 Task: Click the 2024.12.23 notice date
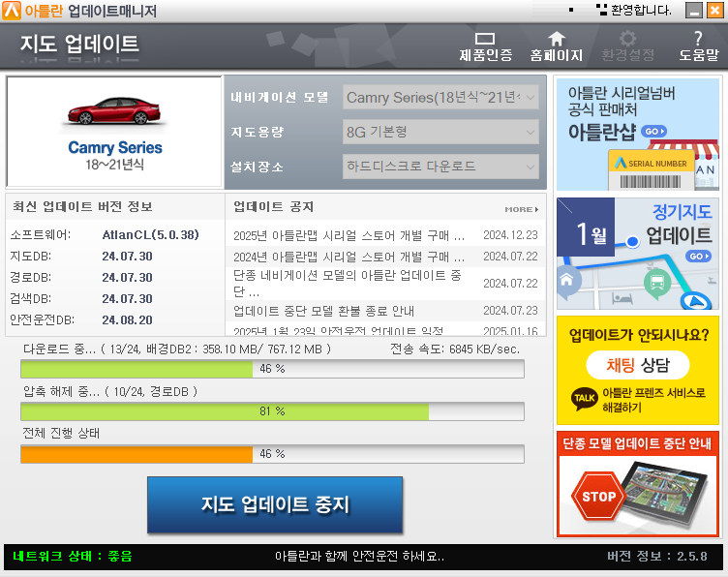[510, 235]
